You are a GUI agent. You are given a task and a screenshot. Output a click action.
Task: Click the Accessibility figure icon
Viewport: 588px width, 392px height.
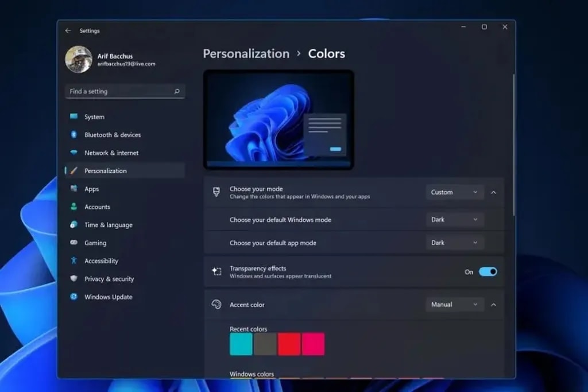73,261
